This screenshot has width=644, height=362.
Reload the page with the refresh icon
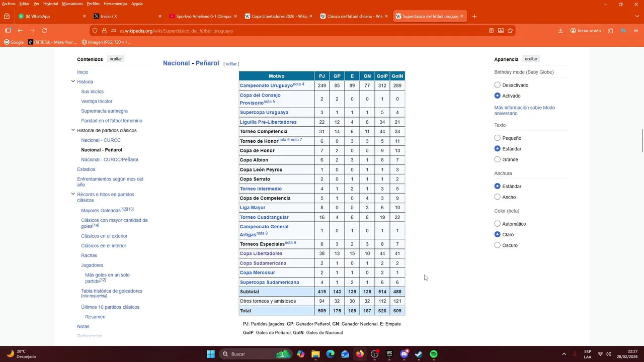(x=44, y=31)
